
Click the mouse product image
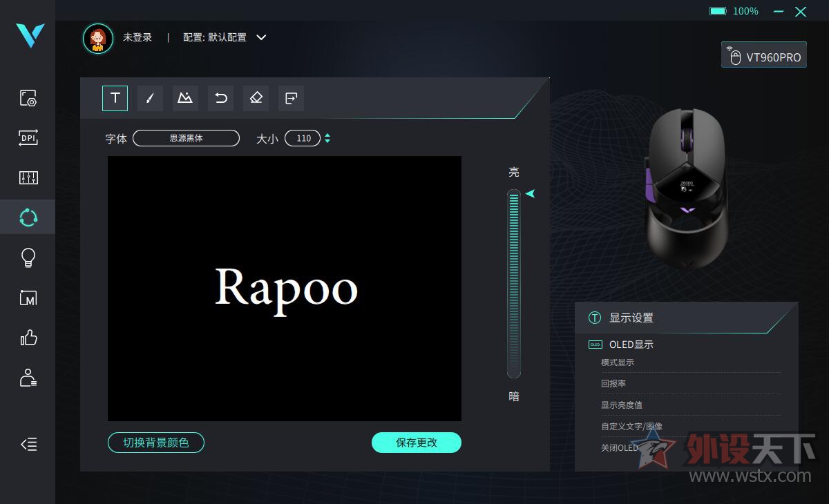[x=686, y=188]
